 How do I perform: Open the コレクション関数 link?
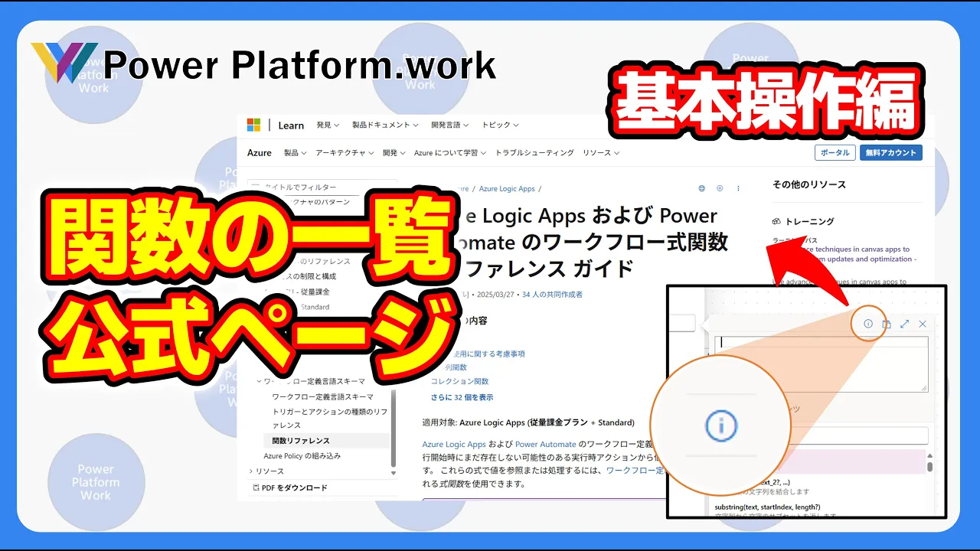point(459,381)
